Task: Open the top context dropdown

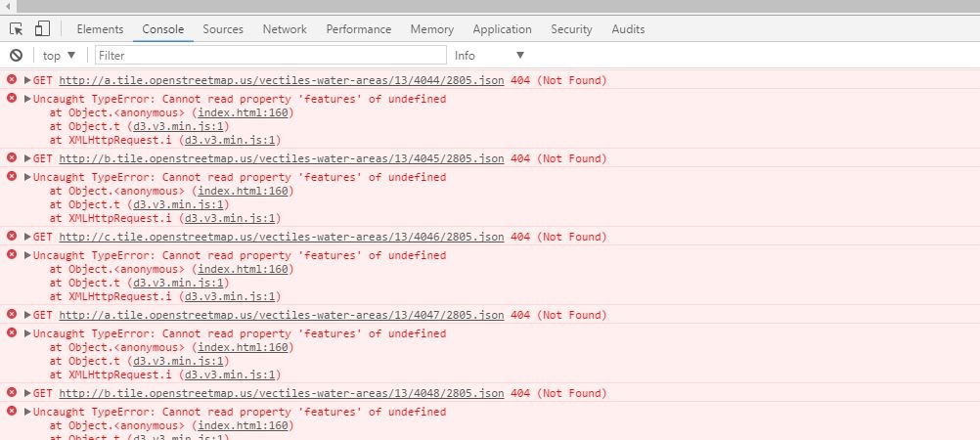Action: [x=59, y=56]
